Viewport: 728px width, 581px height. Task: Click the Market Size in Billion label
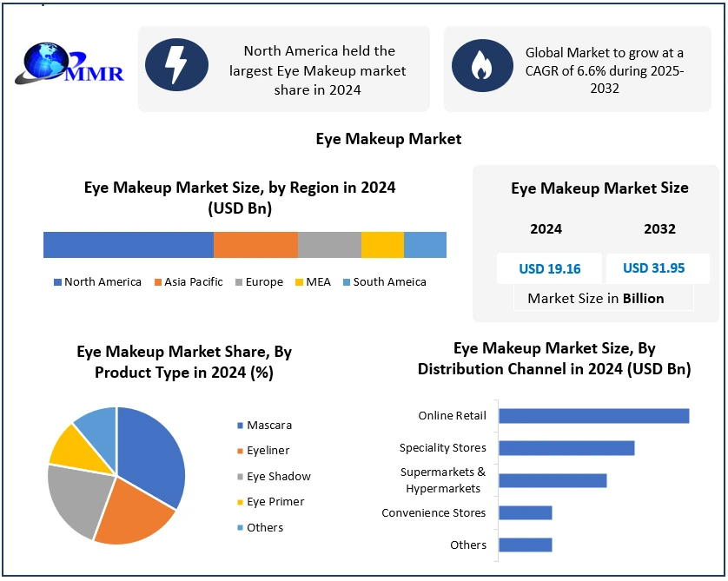(596, 298)
